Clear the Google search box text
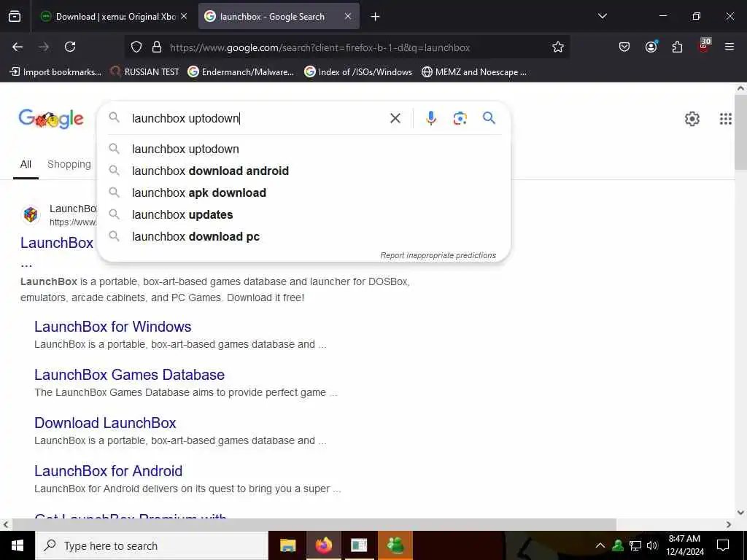This screenshot has width=747, height=560. tap(395, 118)
